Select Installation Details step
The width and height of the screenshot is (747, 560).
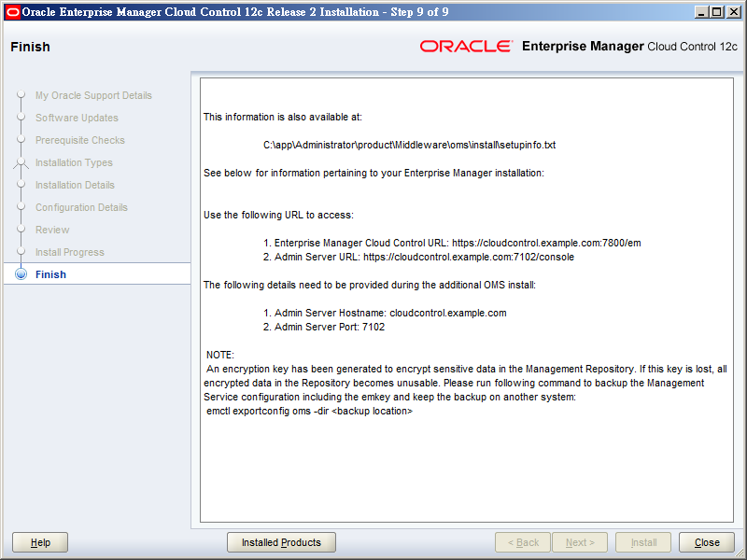click(75, 185)
